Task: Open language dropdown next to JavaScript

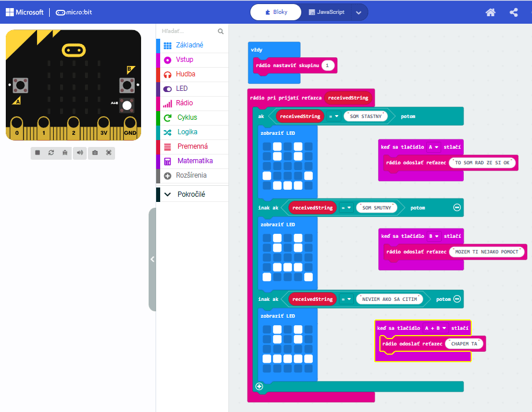Action: [359, 12]
